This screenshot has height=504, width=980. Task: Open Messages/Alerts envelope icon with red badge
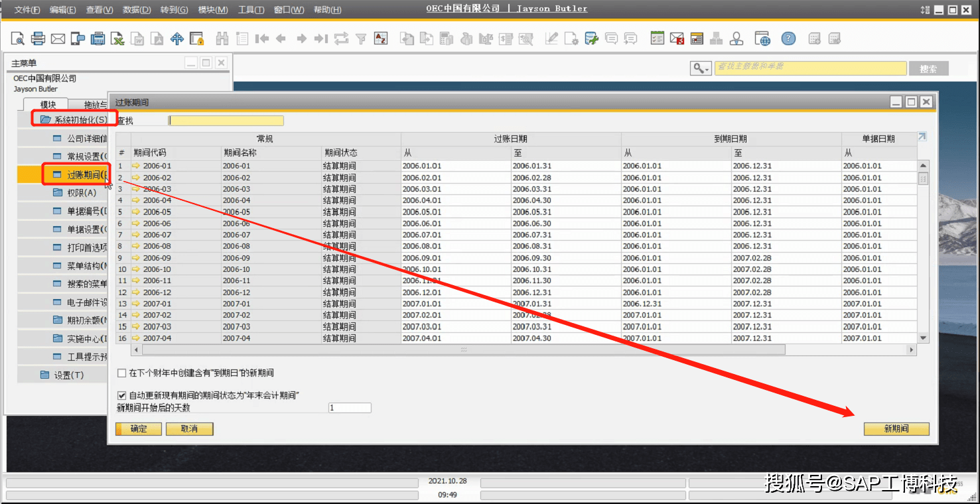click(677, 38)
